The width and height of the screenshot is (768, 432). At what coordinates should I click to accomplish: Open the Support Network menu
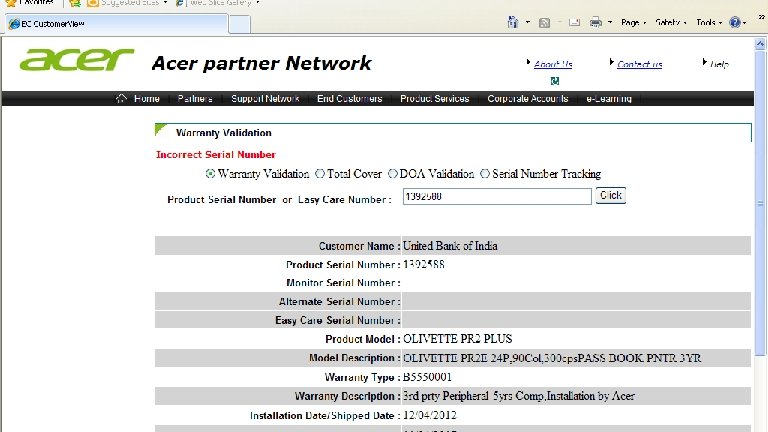(265, 98)
